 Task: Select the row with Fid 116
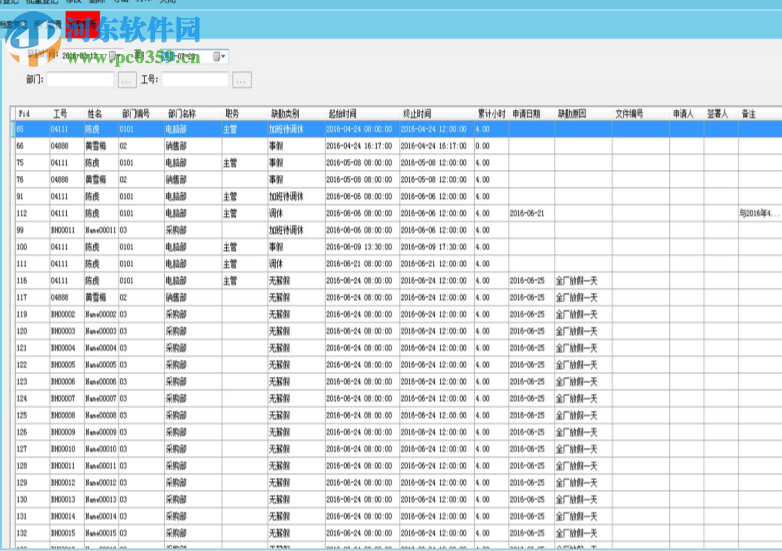click(398, 281)
